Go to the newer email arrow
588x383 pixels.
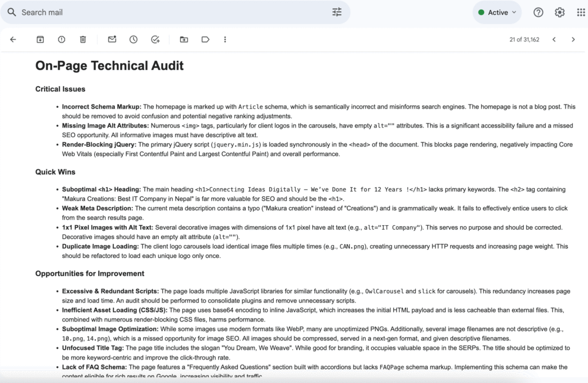[554, 40]
